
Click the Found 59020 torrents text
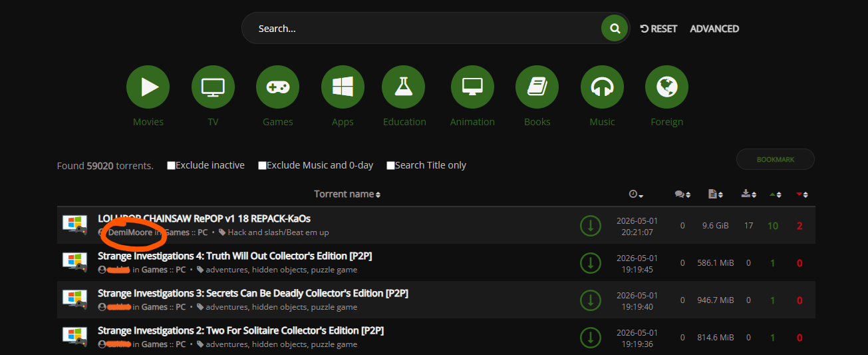coord(105,166)
